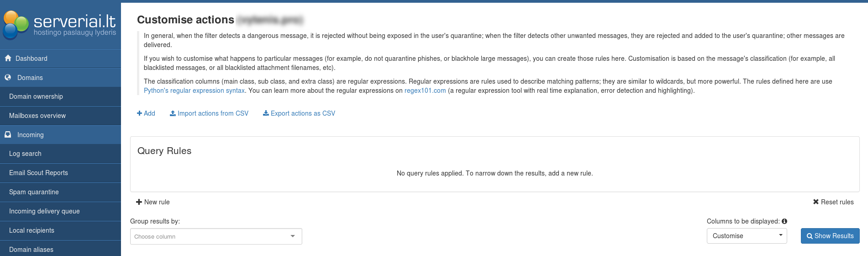Follow Python's regular expression syntax link
The width and height of the screenshot is (868, 256).
coord(194,91)
